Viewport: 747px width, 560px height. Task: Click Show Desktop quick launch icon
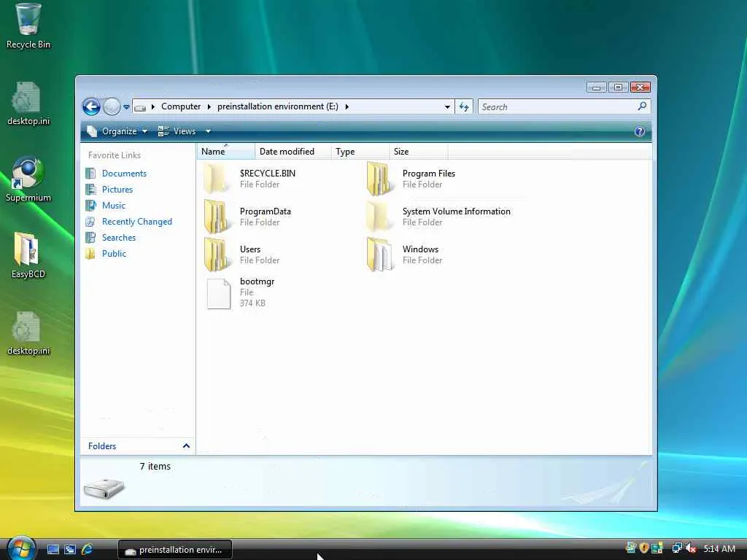click(53, 550)
